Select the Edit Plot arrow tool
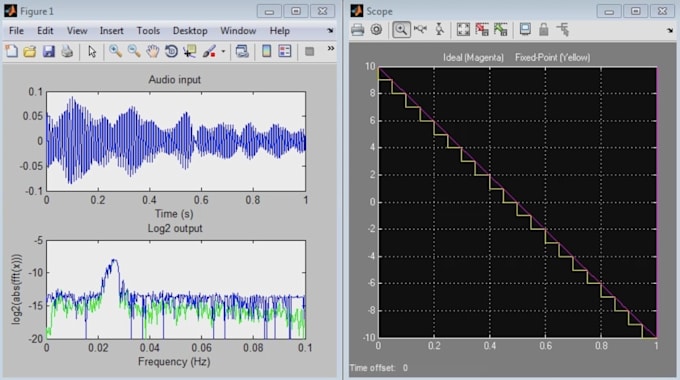Viewport: 680px width, 380px height. [92, 51]
